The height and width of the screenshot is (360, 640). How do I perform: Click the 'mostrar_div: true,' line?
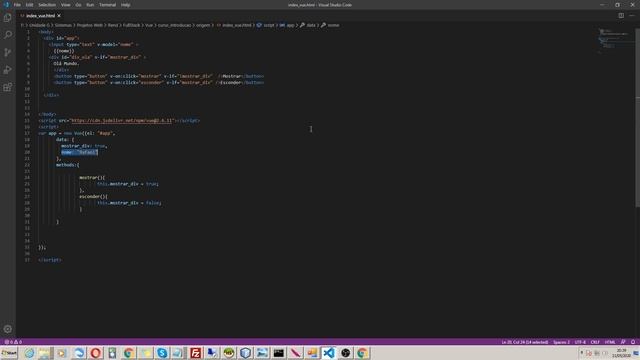point(84,146)
